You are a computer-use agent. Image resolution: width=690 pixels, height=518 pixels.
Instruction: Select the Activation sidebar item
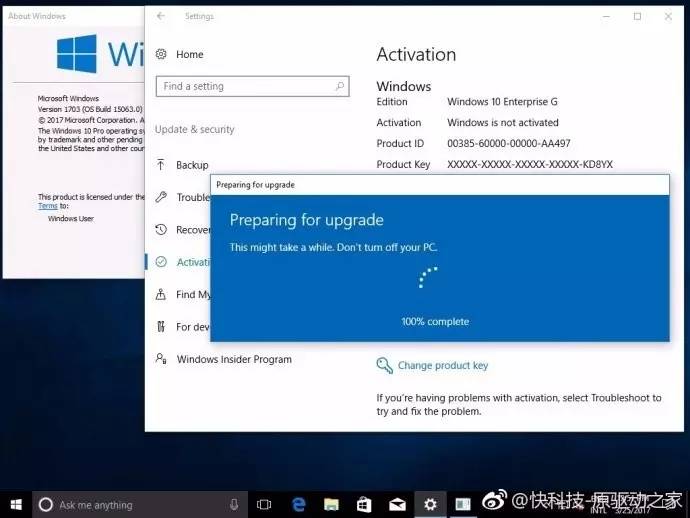[192, 262]
